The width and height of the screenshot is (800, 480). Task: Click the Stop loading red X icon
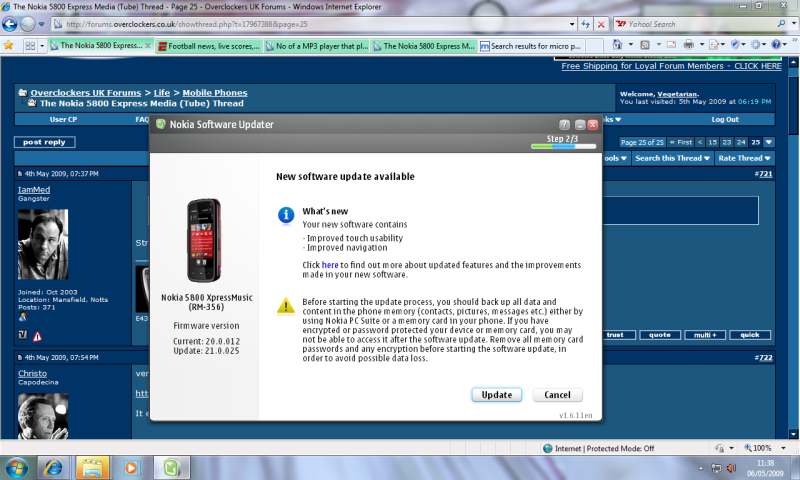coord(601,24)
